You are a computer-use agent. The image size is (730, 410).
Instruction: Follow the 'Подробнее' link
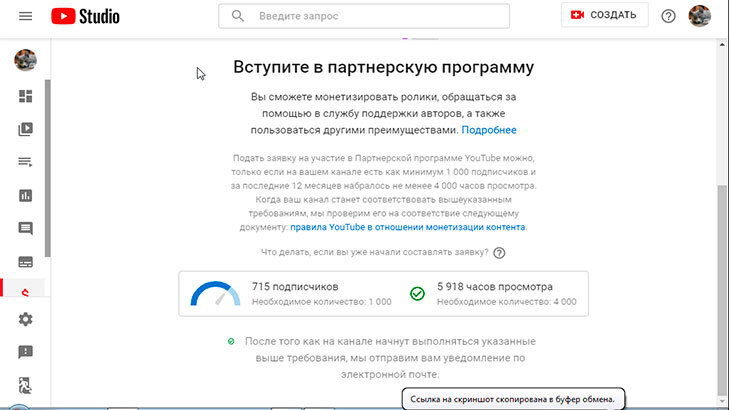(x=489, y=130)
